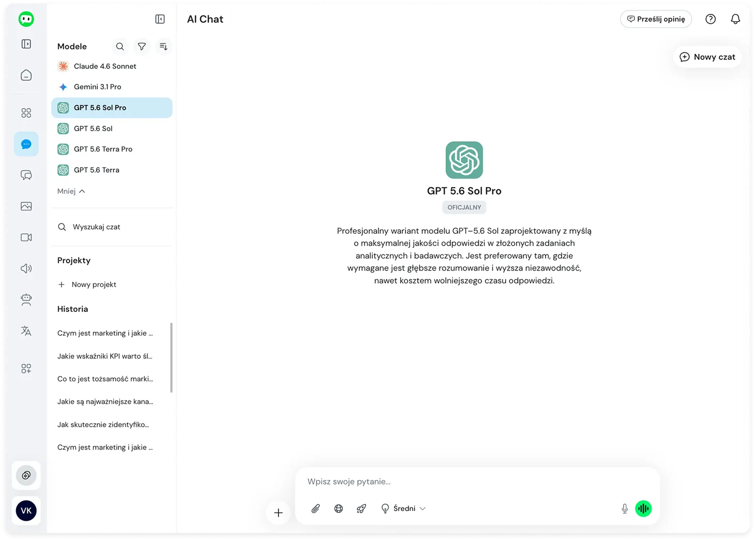Select the active AI Chat bubble icon
This screenshot has height=541, width=756.
pos(26,144)
